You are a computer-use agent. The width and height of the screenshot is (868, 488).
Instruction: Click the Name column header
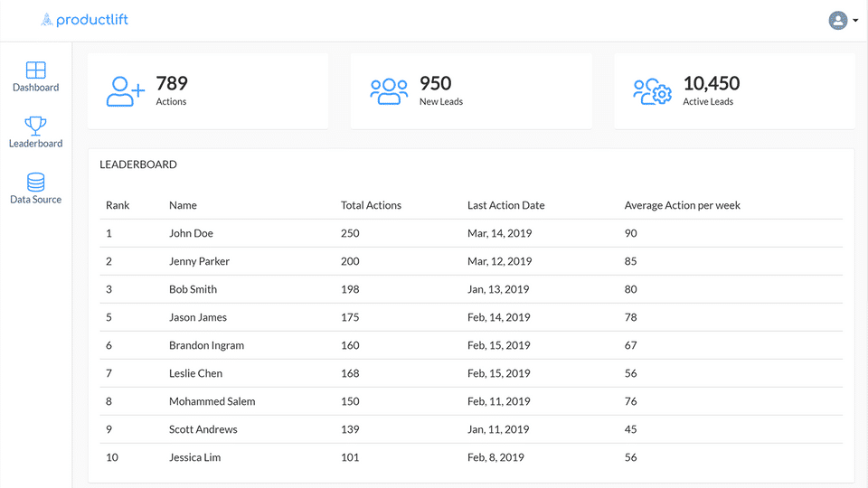183,205
